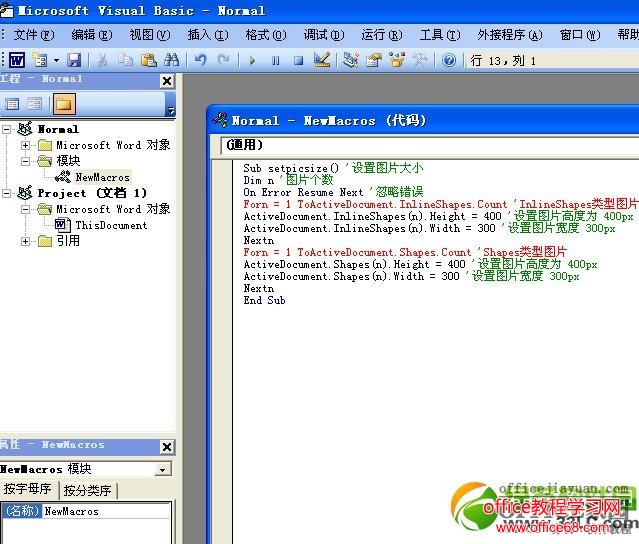The width and height of the screenshot is (639, 544).
Task: Click the Insert UserForm icon
Action: coord(40,60)
